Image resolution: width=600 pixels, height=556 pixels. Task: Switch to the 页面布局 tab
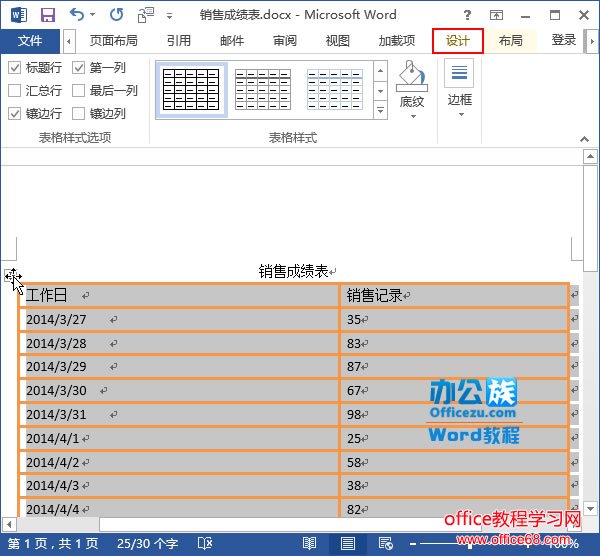[x=113, y=40]
